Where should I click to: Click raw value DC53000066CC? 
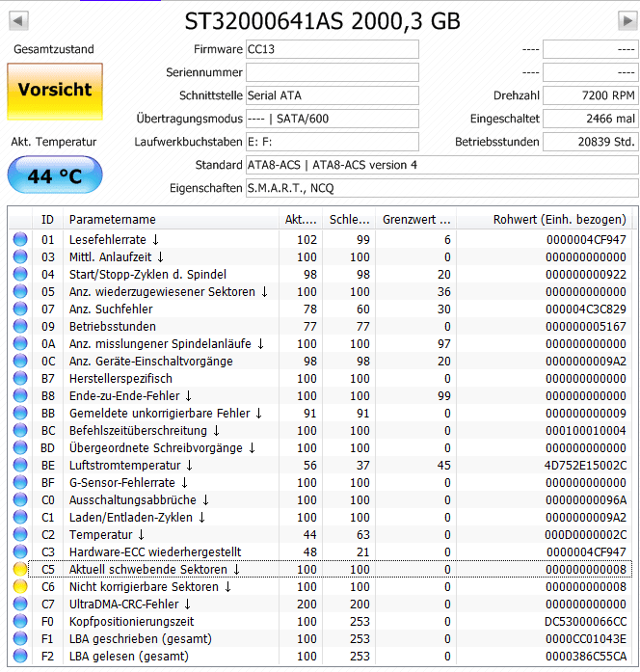[x=585, y=622]
